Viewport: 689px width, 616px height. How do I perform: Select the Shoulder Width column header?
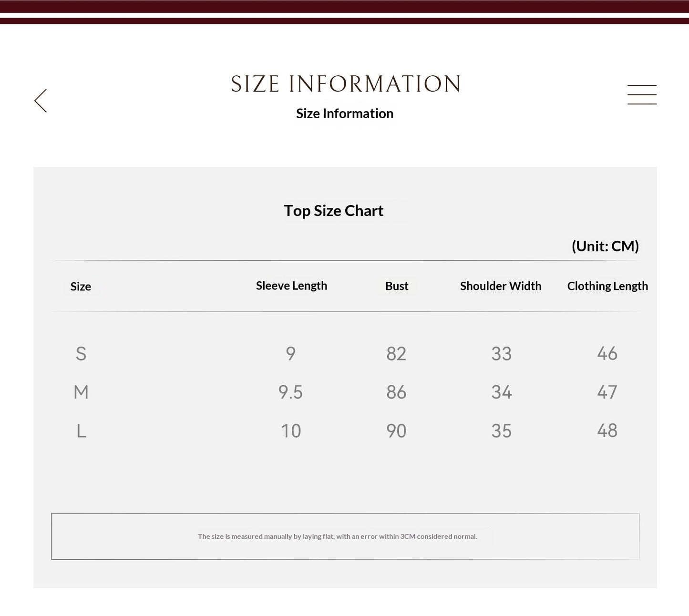[501, 286]
